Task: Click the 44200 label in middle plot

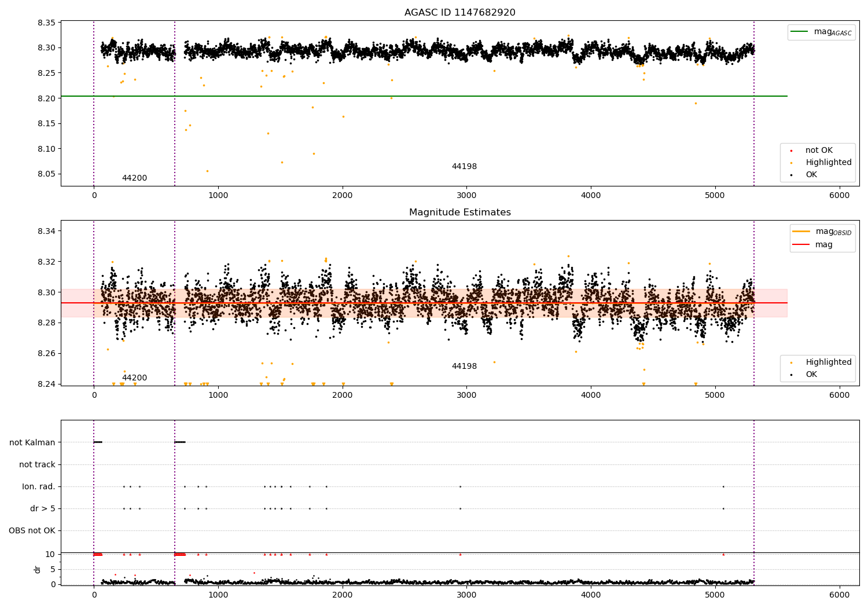Action: click(134, 378)
